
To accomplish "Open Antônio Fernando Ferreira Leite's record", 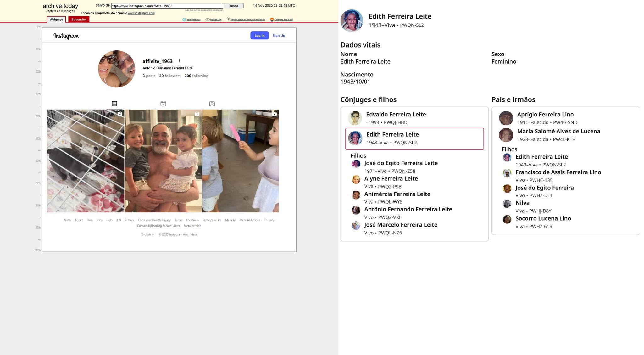I will pyautogui.click(x=408, y=209).
